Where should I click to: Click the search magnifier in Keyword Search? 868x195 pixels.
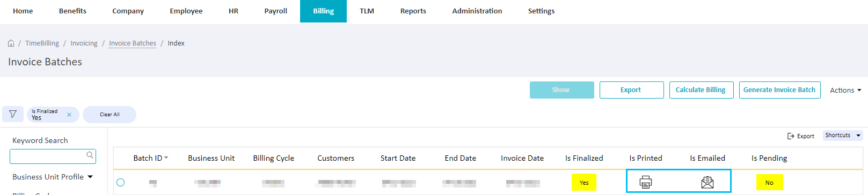[90, 155]
